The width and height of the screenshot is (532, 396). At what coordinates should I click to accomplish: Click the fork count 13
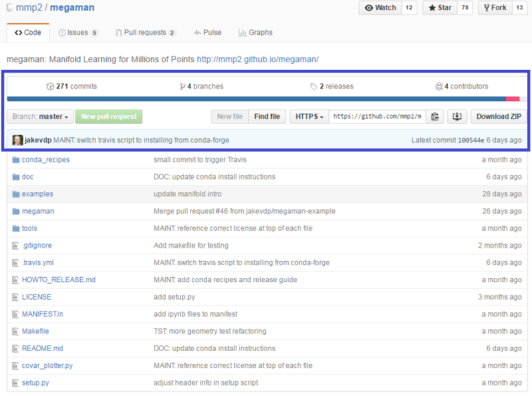pos(519,7)
